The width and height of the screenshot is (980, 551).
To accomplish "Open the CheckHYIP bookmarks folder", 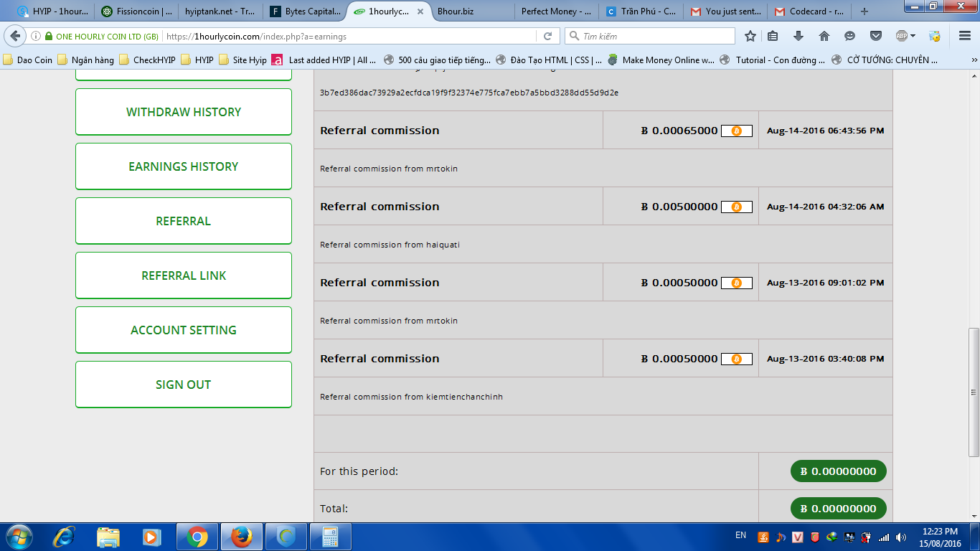I will pyautogui.click(x=148, y=60).
